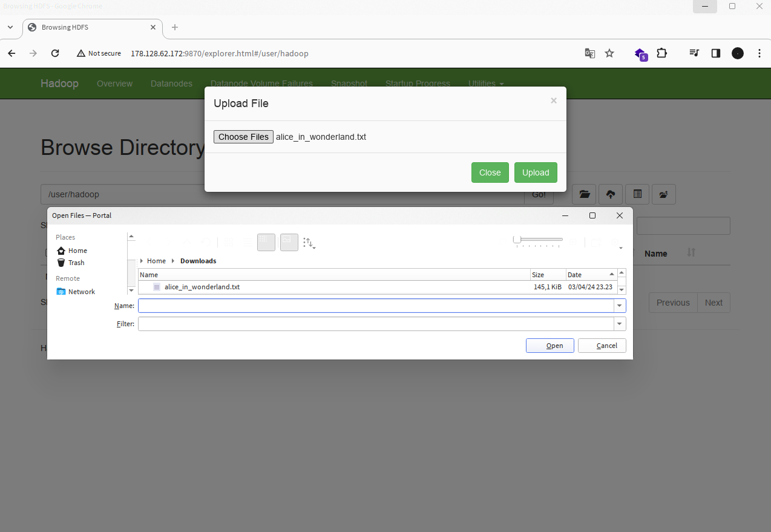This screenshot has width=771, height=532.
Task: Toggle the icon view button in file dialog
Action: pos(266,242)
